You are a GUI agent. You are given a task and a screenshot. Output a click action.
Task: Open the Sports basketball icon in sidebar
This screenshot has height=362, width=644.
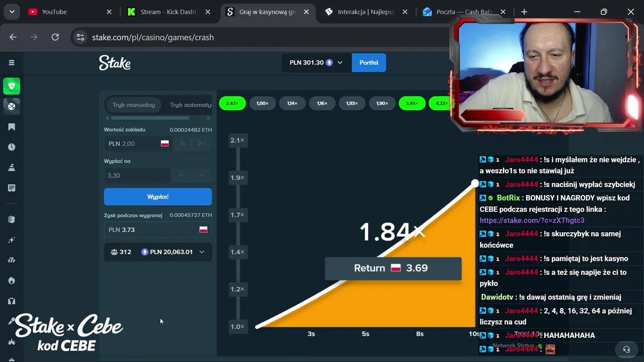coord(12,106)
